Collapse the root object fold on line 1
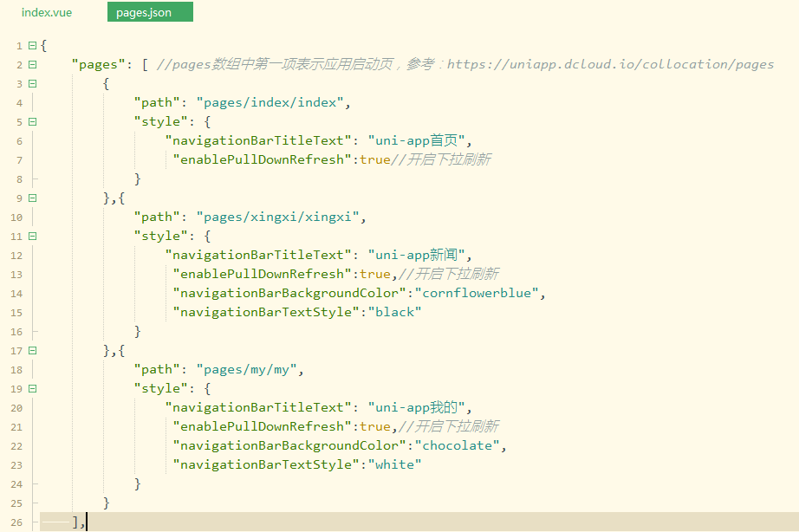 [x=33, y=45]
